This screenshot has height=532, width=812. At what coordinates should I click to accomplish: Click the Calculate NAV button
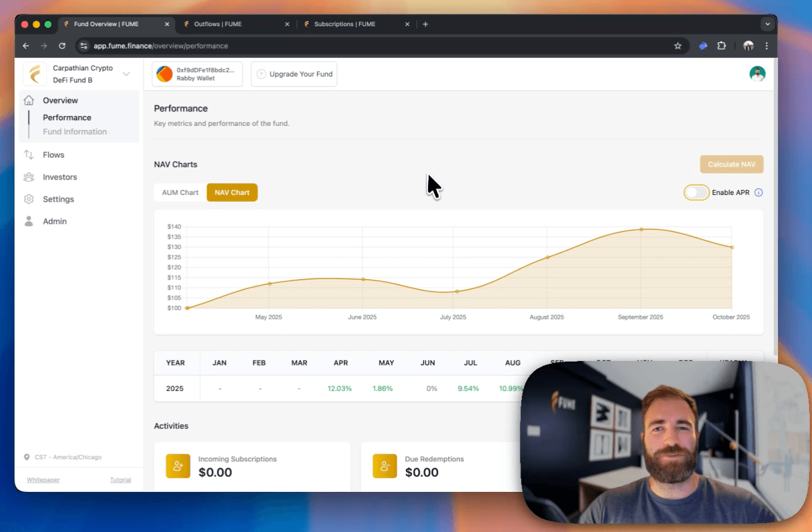(x=731, y=164)
